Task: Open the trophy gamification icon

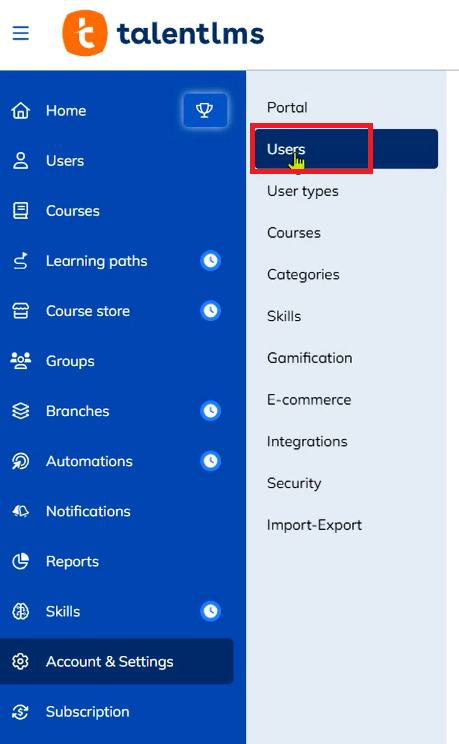Action: point(205,110)
